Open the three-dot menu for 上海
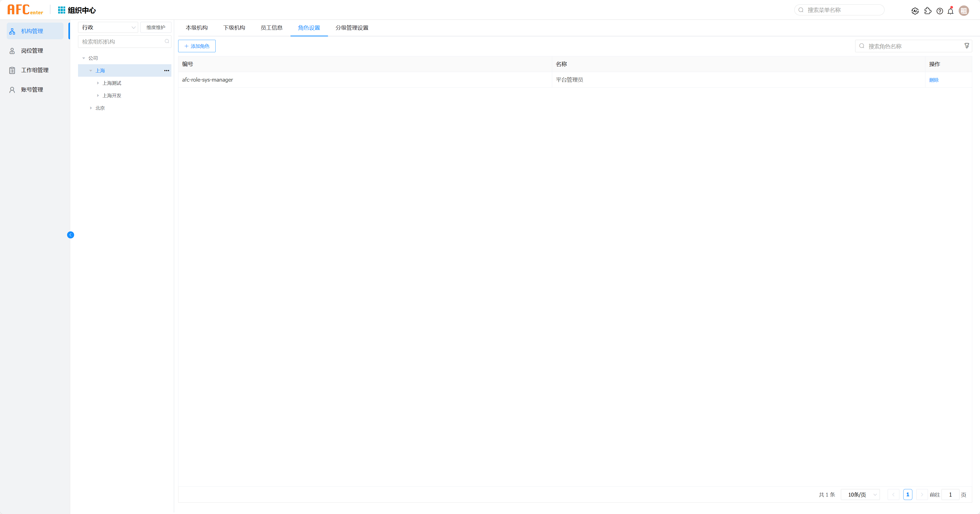This screenshot has height=514, width=980. [167, 71]
